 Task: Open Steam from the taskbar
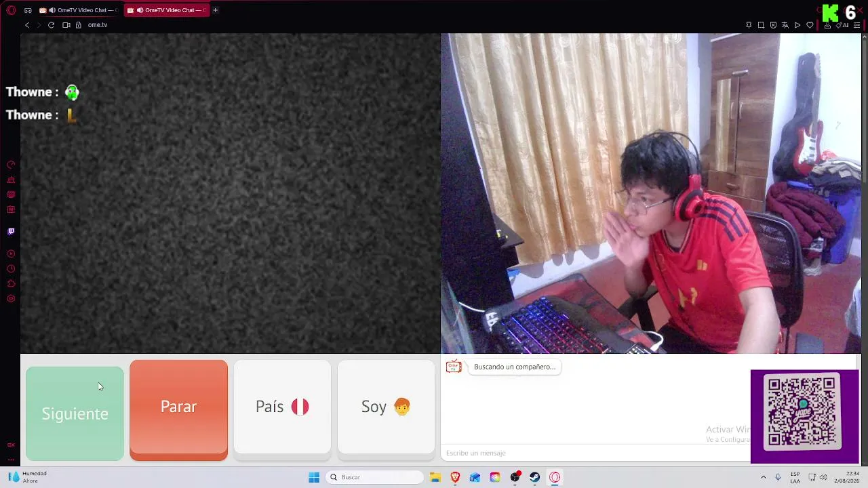pyautogui.click(x=535, y=477)
